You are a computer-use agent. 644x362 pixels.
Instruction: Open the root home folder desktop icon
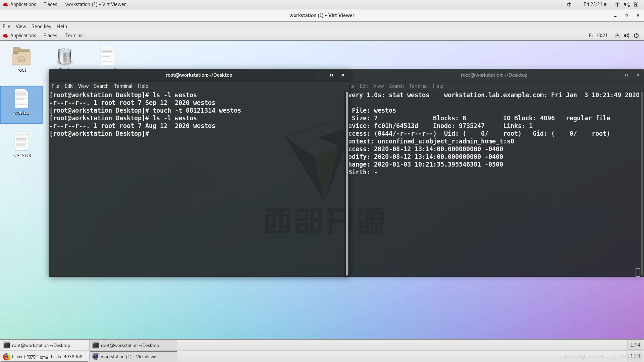point(21,59)
